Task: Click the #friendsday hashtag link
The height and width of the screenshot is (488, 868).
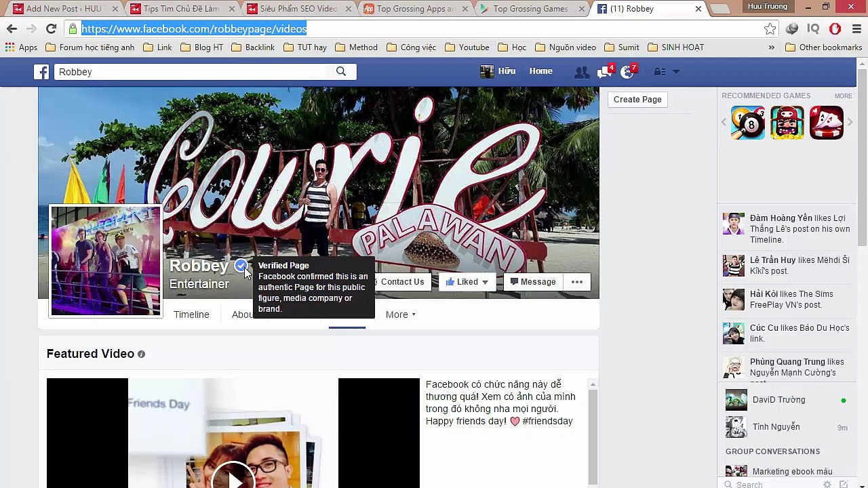Action: coord(547,421)
